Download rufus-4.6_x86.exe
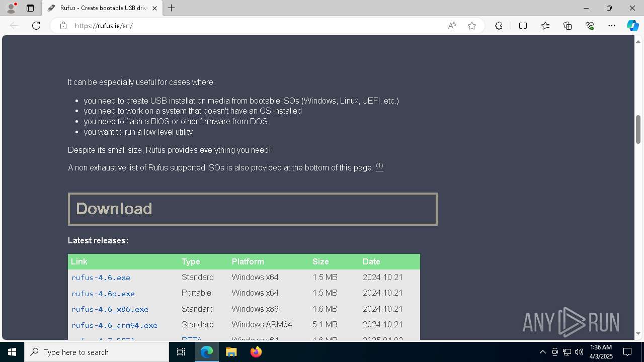Viewport: 644px width, 362px height. (x=110, y=309)
